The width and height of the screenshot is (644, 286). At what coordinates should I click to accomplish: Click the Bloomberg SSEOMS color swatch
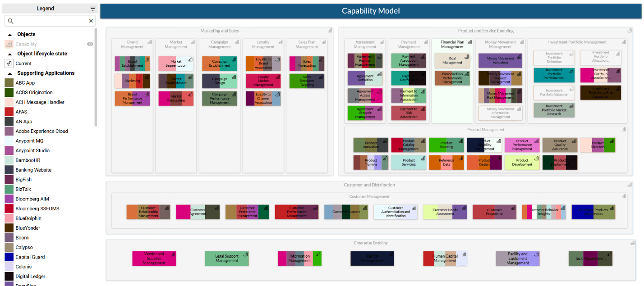[x=9, y=209]
